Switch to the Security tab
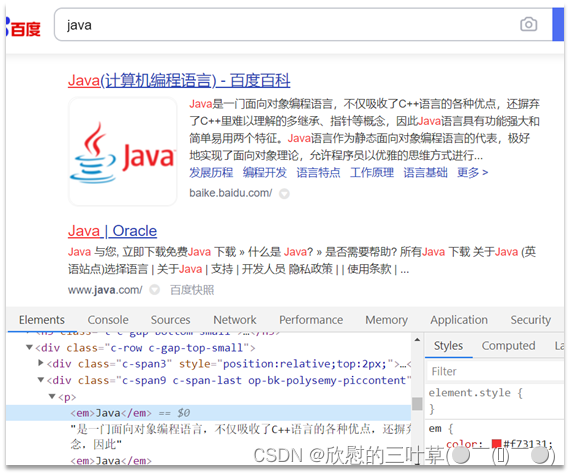Screen dimensions: 570x475 pyautogui.click(x=531, y=320)
